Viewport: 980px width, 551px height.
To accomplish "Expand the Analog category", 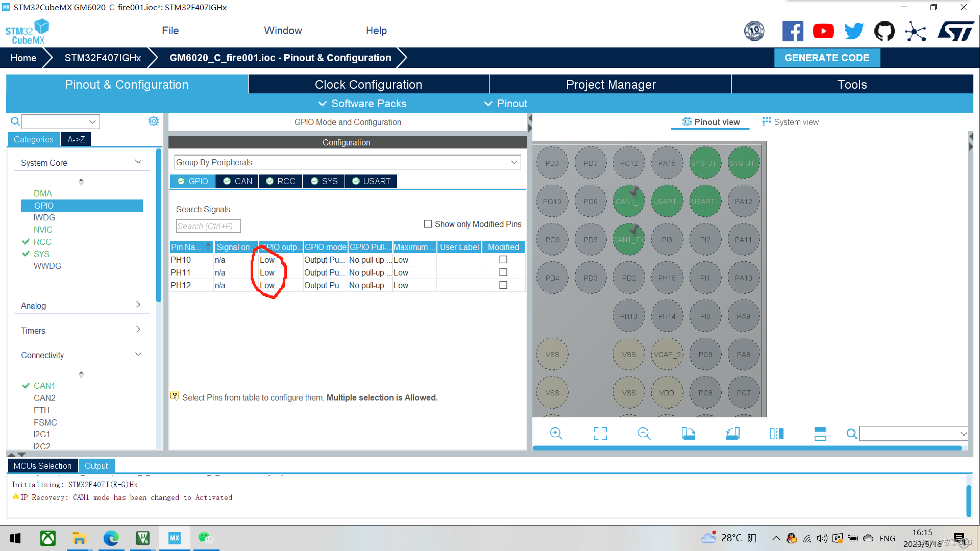I will coord(138,305).
